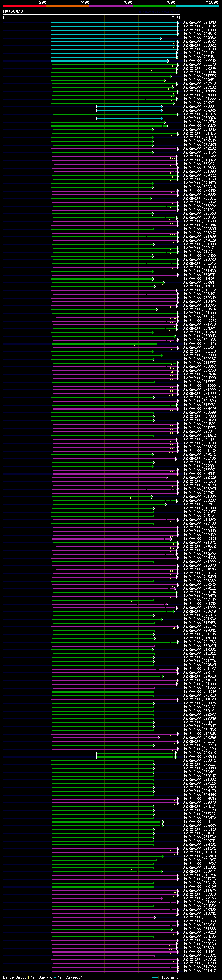Viewport: 222px width, 980px height.
Task: Click the purple ~60% identity legend segment
Action: point(111,6)
